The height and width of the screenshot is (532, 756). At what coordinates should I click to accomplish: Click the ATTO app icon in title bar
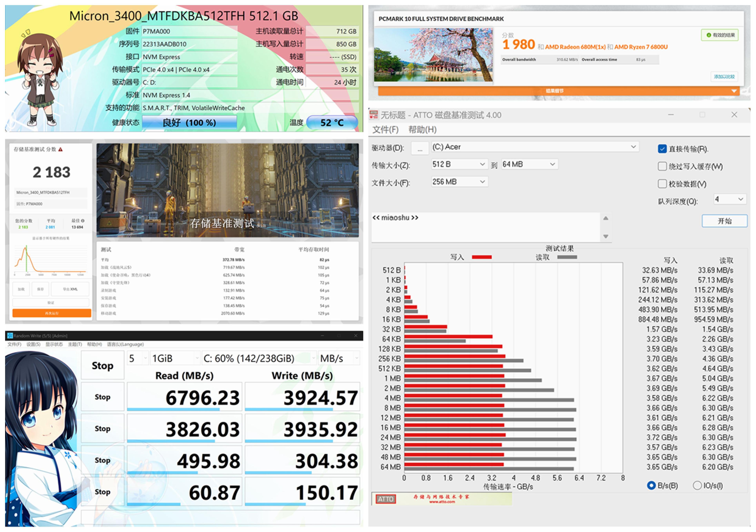pyautogui.click(x=374, y=115)
